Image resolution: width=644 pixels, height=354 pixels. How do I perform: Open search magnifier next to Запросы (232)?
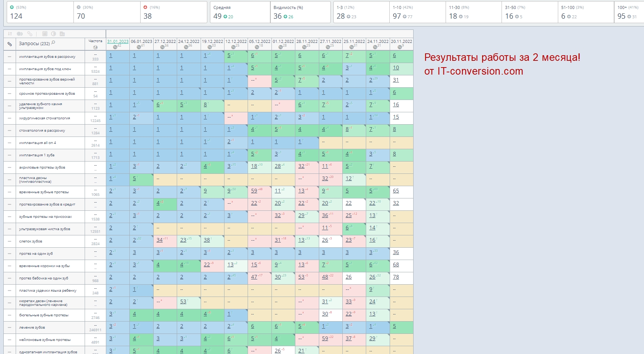[x=53, y=43]
